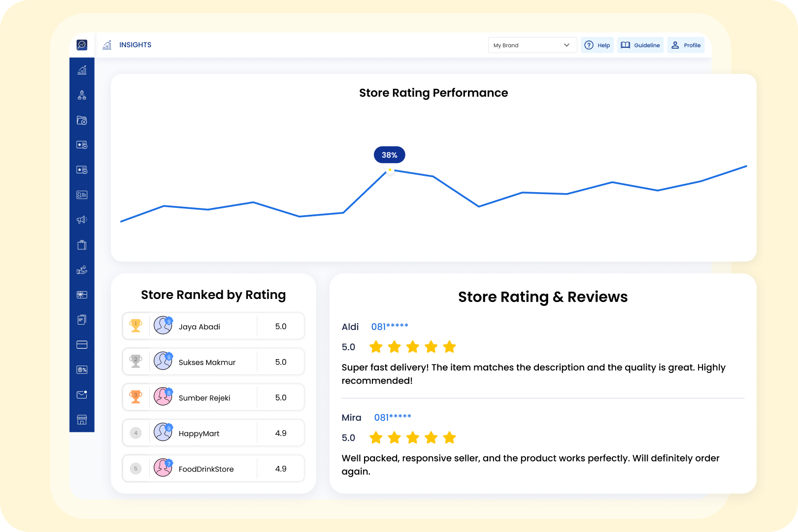The height and width of the screenshot is (532, 798).
Task: Click the reviewer name Mira
Action: click(x=351, y=417)
